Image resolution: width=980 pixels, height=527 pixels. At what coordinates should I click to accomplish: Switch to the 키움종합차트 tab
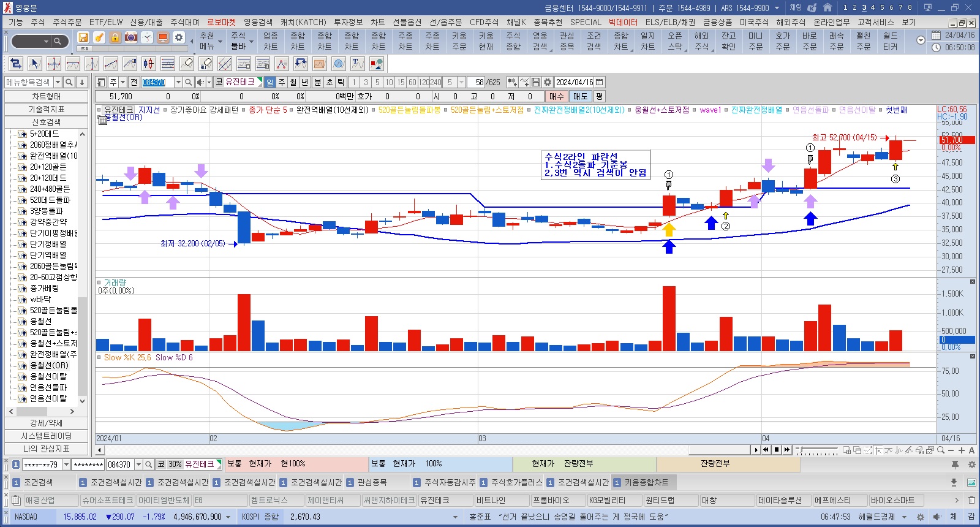(646, 482)
